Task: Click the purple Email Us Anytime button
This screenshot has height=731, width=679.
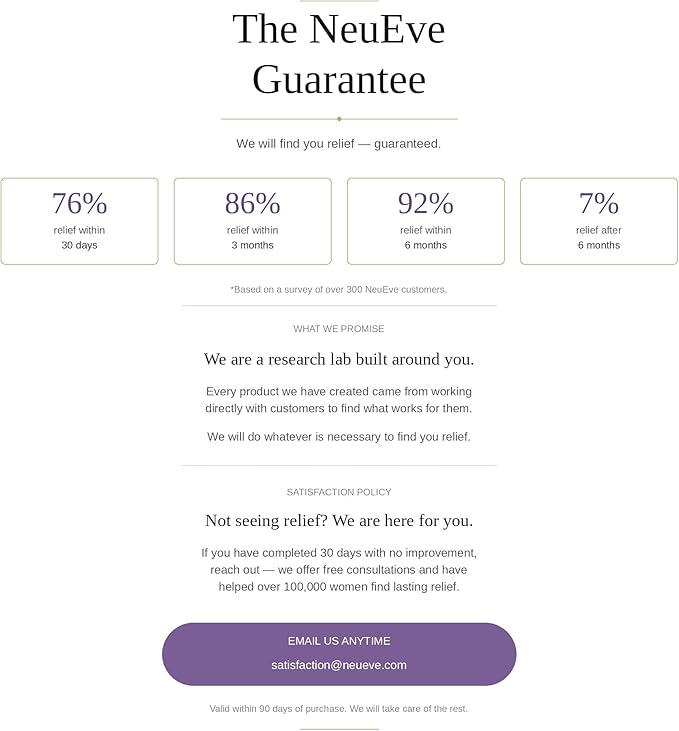Action: click(x=339, y=654)
